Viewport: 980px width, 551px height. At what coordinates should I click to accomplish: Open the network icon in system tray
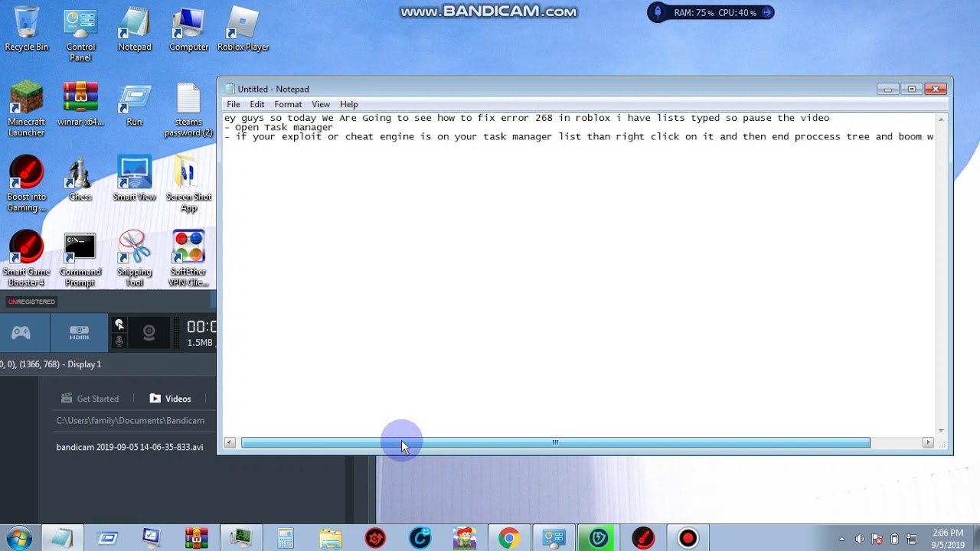[x=911, y=539]
